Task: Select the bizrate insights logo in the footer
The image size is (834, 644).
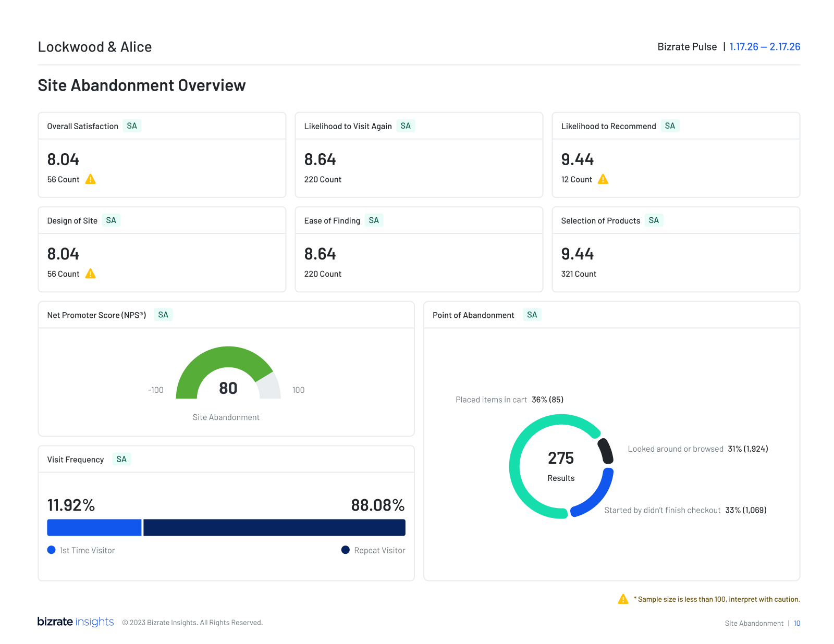Action: click(x=76, y=622)
